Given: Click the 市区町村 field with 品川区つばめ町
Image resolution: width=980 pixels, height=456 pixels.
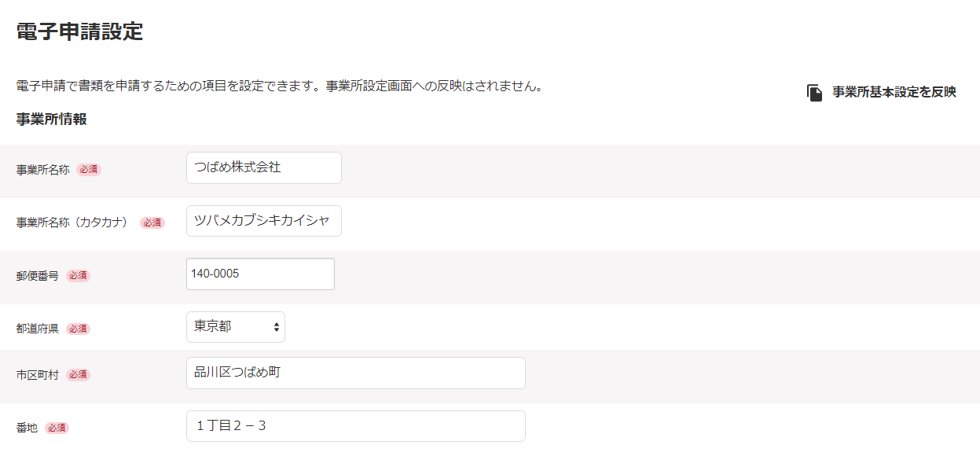Looking at the screenshot, I should click(x=355, y=373).
